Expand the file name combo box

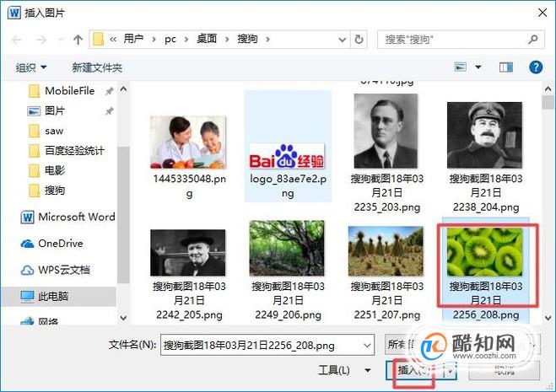click(x=367, y=345)
